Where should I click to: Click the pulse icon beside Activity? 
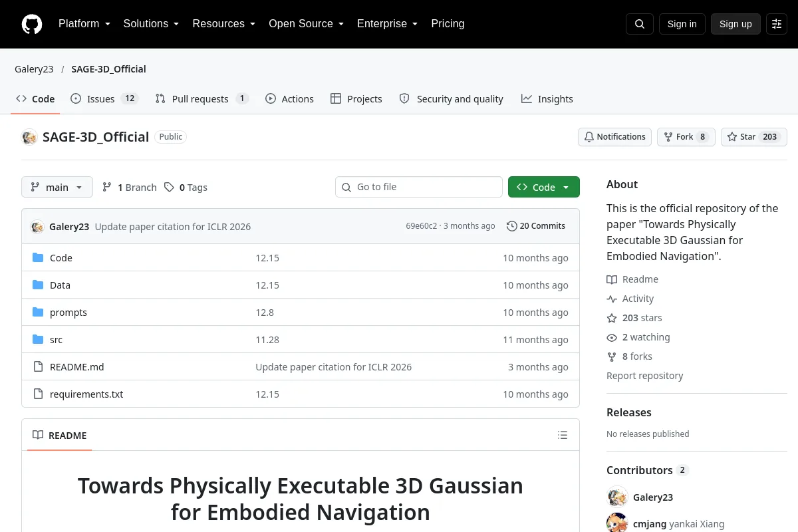(x=612, y=299)
